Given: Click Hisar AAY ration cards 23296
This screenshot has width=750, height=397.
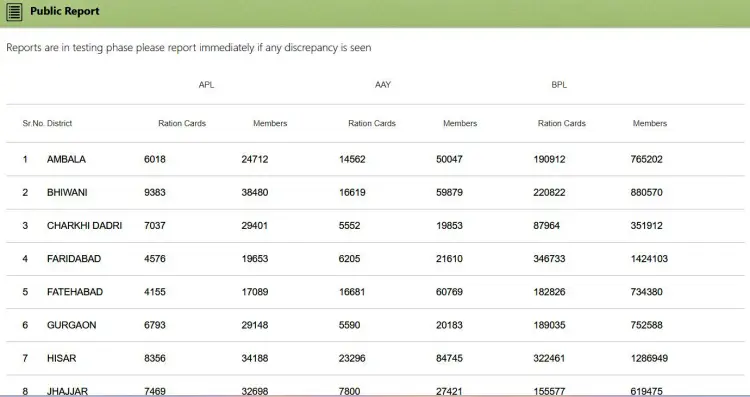Looking at the screenshot, I should coord(352,358).
